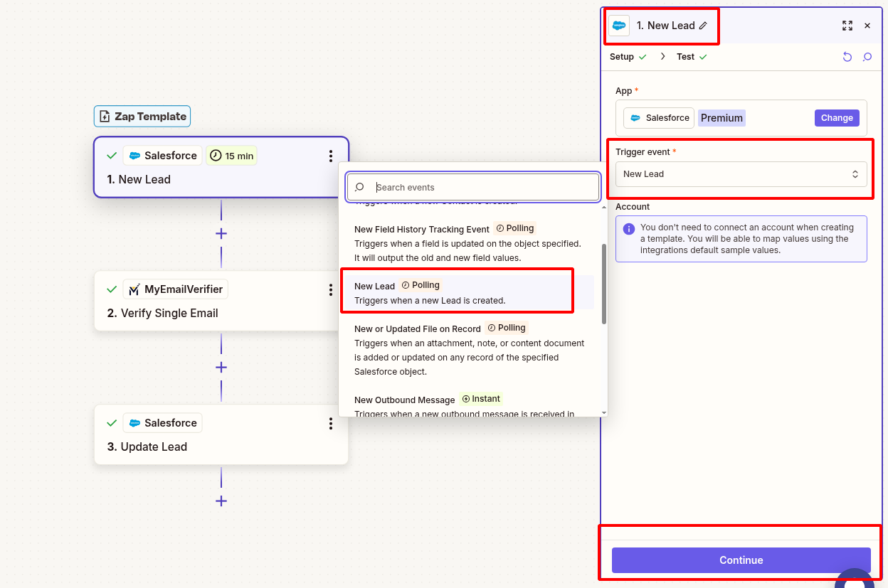The width and height of the screenshot is (888, 588).
Task: Click the Search events input field
Action: [473, 187]
